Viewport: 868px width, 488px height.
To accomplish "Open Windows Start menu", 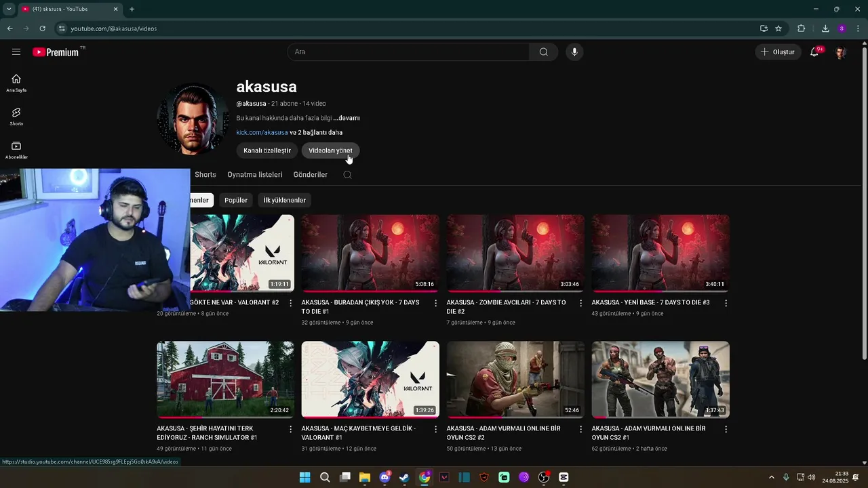I will click(305, 477).
